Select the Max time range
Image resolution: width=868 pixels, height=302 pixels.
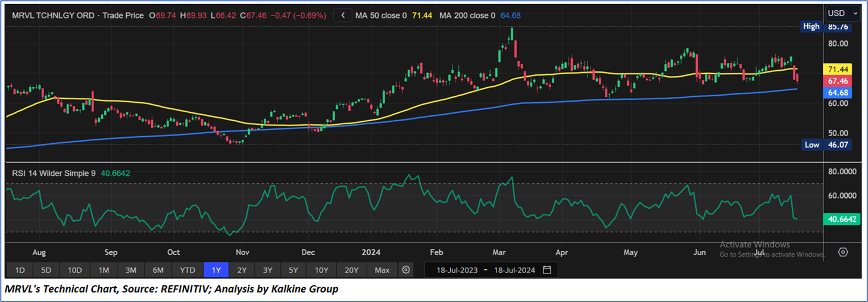(x=382, y=270)
